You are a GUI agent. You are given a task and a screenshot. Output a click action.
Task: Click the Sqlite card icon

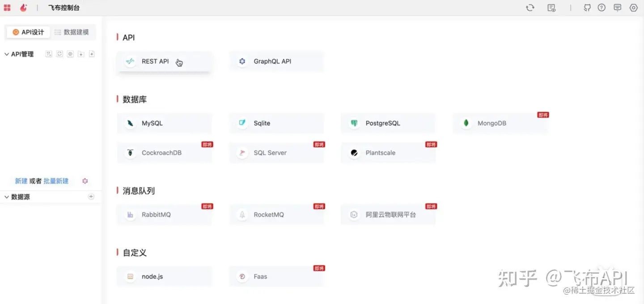point(242,123)
